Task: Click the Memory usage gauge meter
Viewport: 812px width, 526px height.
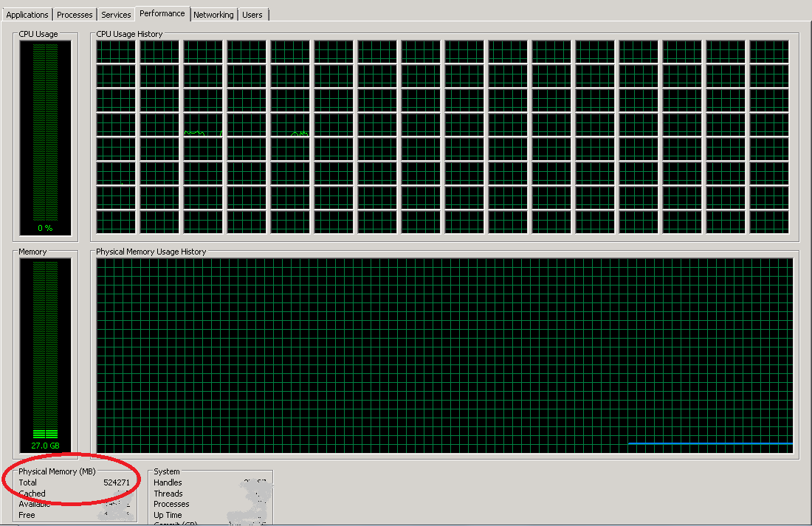Action: (x=46, y=356)
